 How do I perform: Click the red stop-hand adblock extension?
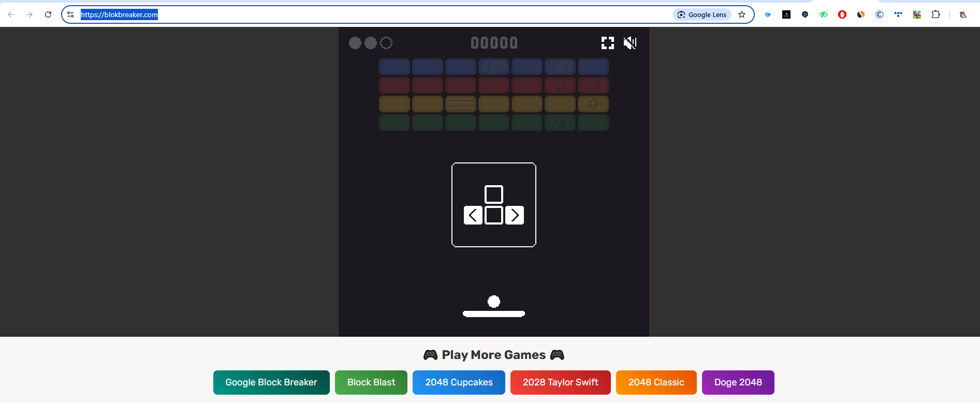[x=842, y=14]
